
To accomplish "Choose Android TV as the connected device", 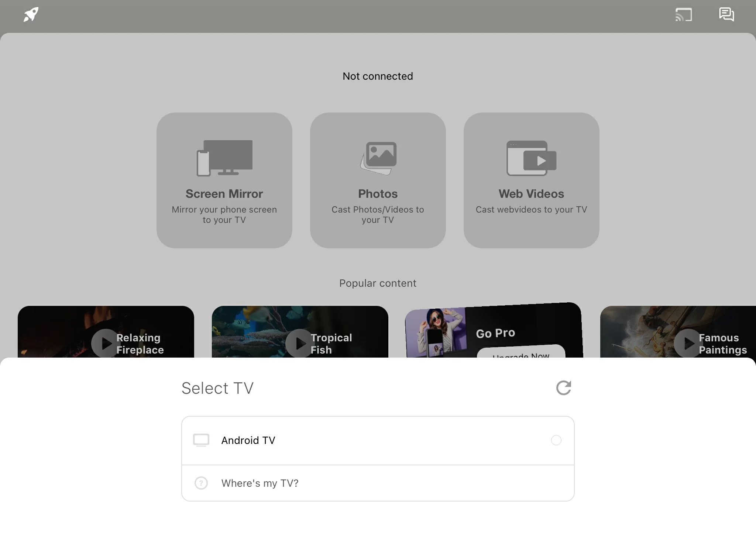I will tap(377, 440).
